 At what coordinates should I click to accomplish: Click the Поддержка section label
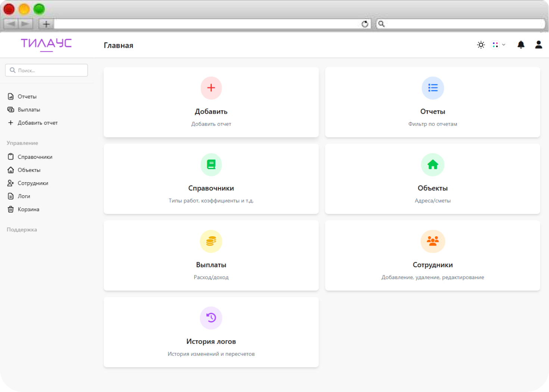[x=22, y=230]
